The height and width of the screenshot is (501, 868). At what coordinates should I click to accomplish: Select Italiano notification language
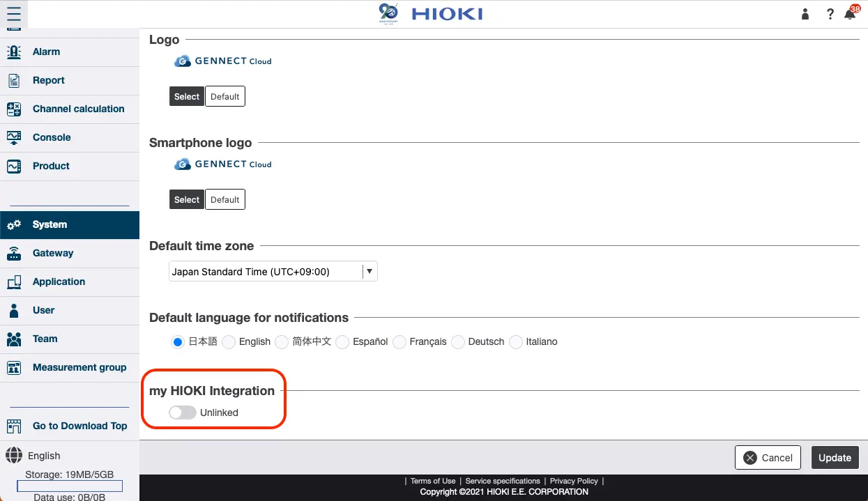tap(516, 341)
